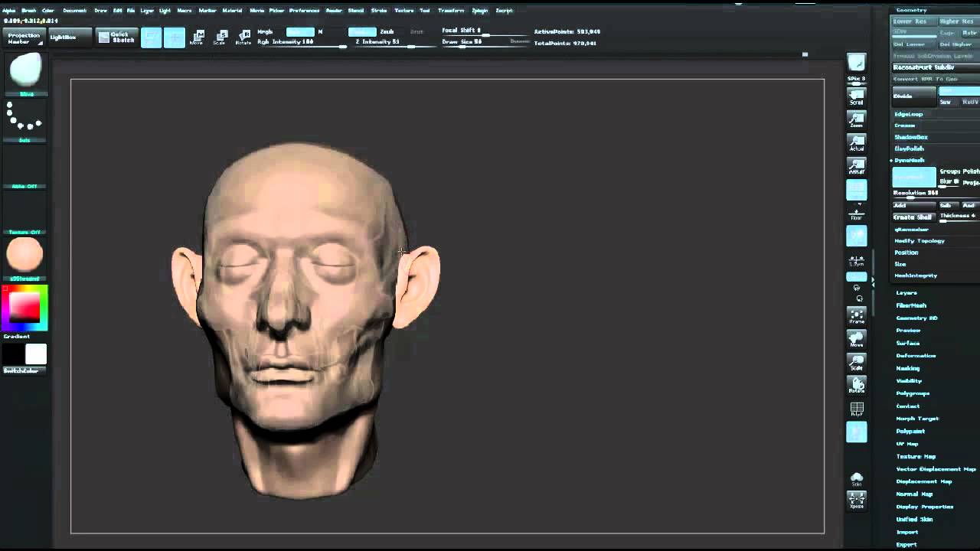Select the Move transform tool in top shelf
Image resolution: width=980 pixels, height=551 pixels.
point(197,37)
